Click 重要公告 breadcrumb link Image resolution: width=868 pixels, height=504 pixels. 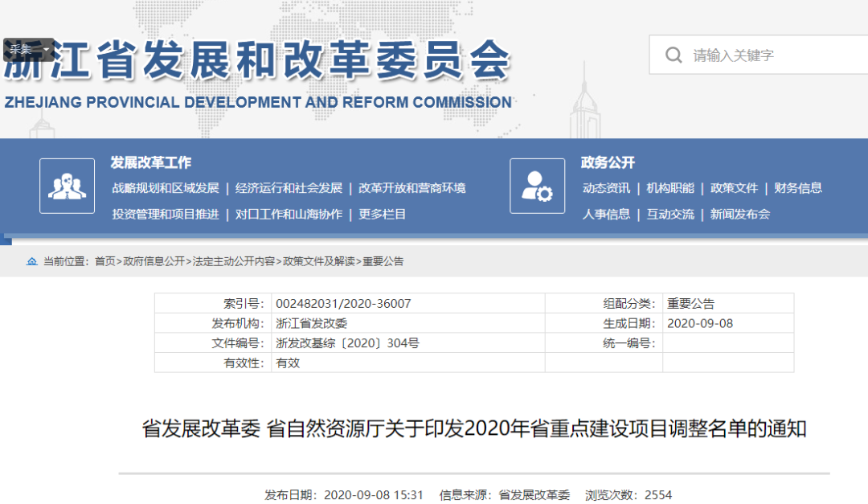[x=383, y=261]
